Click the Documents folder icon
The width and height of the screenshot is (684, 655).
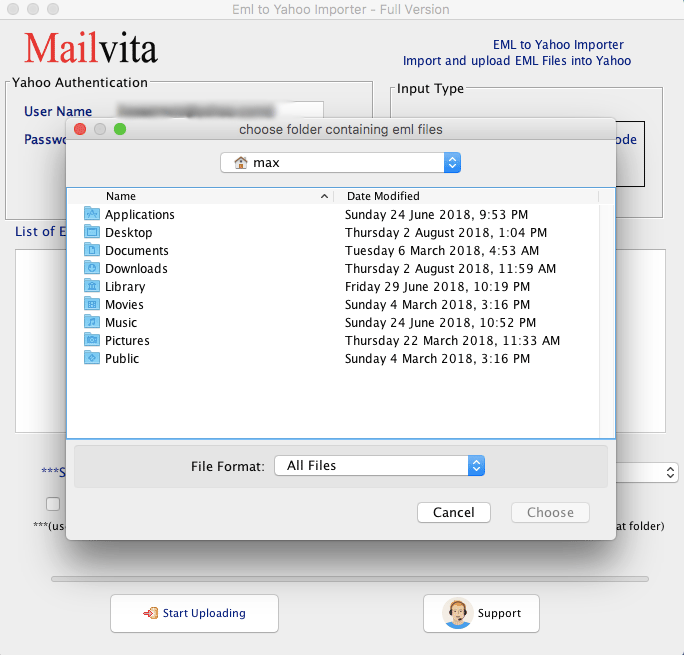[x=92, y=250]
